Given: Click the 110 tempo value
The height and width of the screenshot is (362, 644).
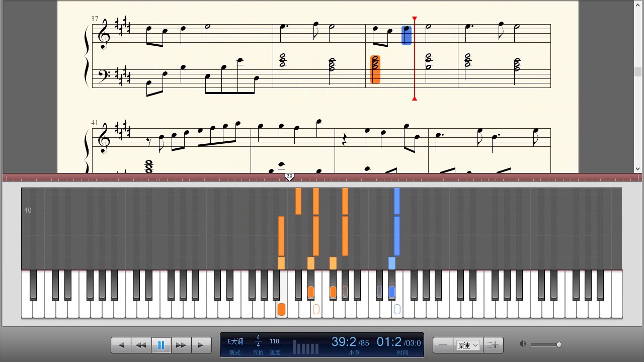Looking at the screenshot, I should point(274,341).
